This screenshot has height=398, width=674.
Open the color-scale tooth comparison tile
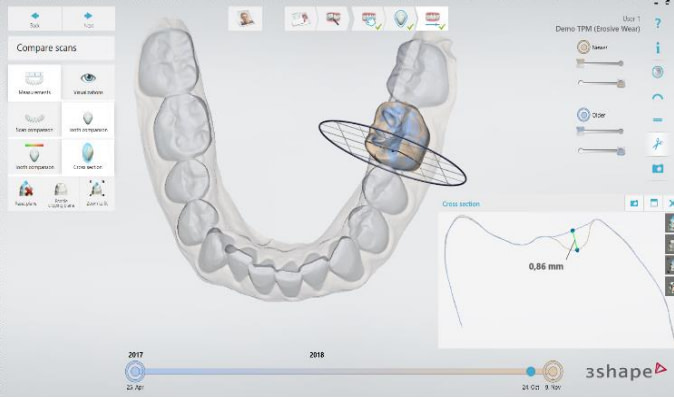click(34, 157)
